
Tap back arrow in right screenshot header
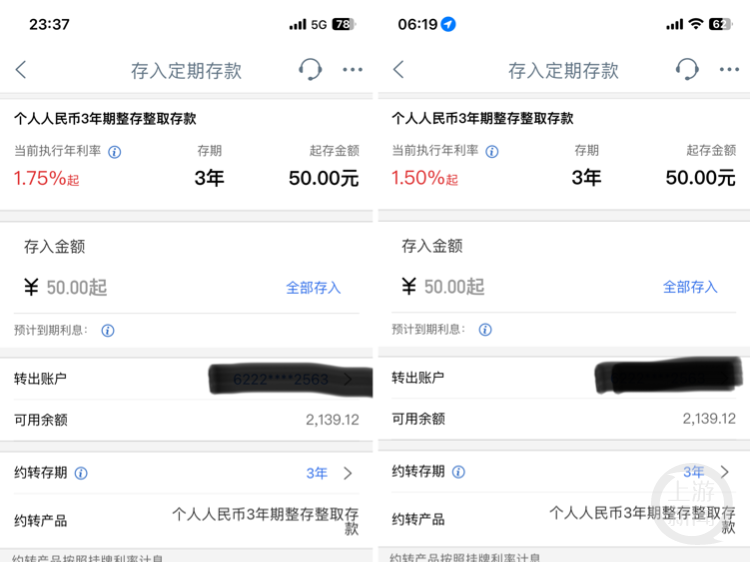click(x=398, y=70)
